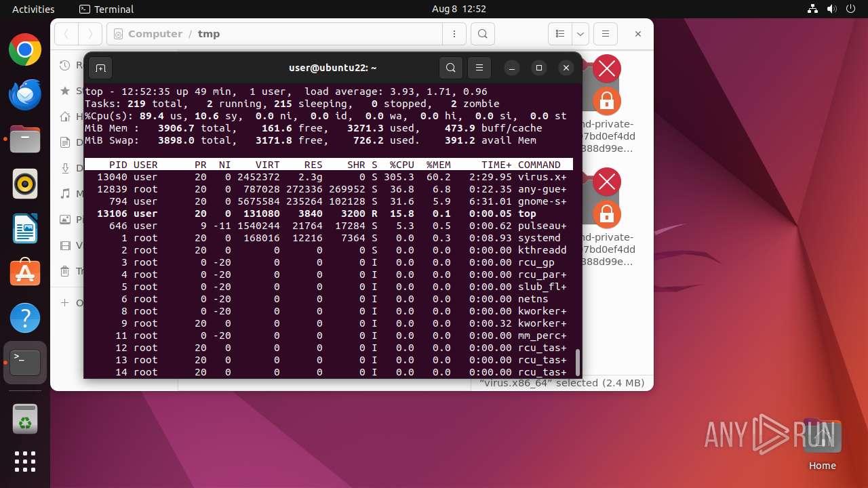Click Computer in Files path bar
Image resolution: width=868 pixels, height=488 pixels.
point(155,34)
